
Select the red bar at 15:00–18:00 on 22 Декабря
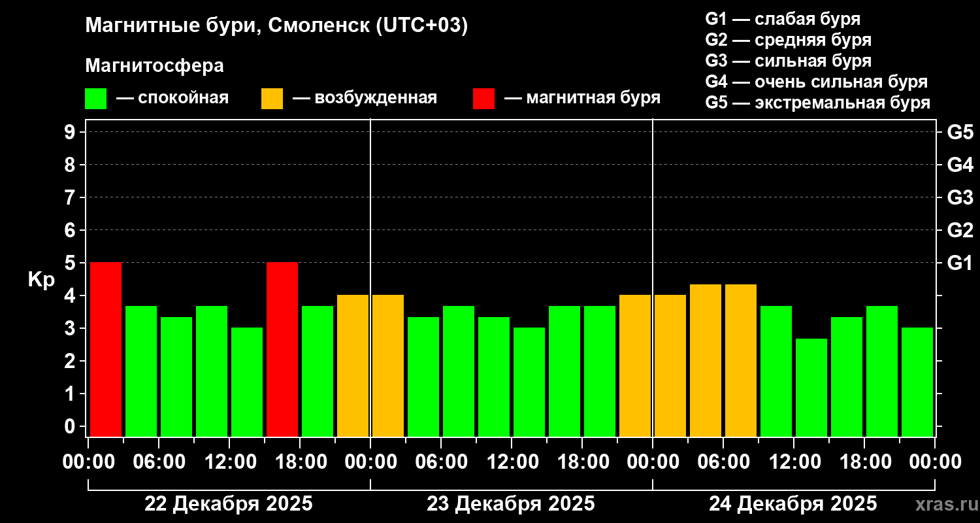(x=282, y=349)
